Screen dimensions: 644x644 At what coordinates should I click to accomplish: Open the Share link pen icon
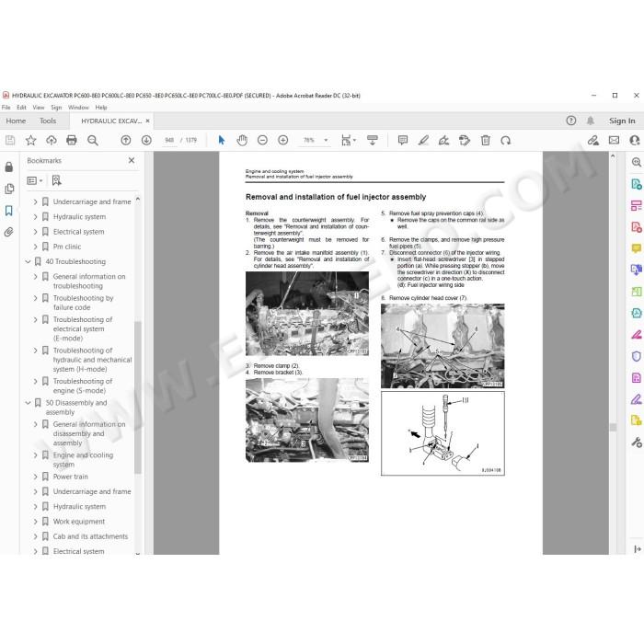[593, 141]
